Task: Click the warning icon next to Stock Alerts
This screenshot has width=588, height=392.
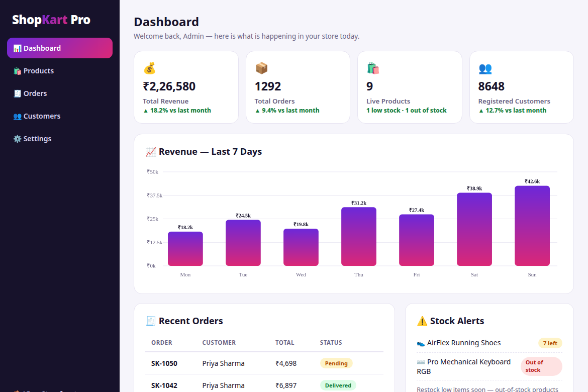Action: [x=422, y=321]
